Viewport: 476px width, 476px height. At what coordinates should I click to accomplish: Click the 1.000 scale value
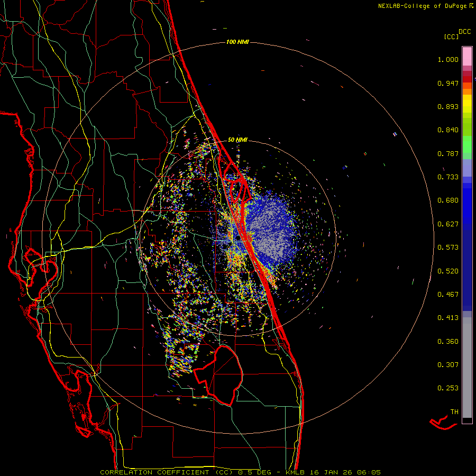coord(448,59)
